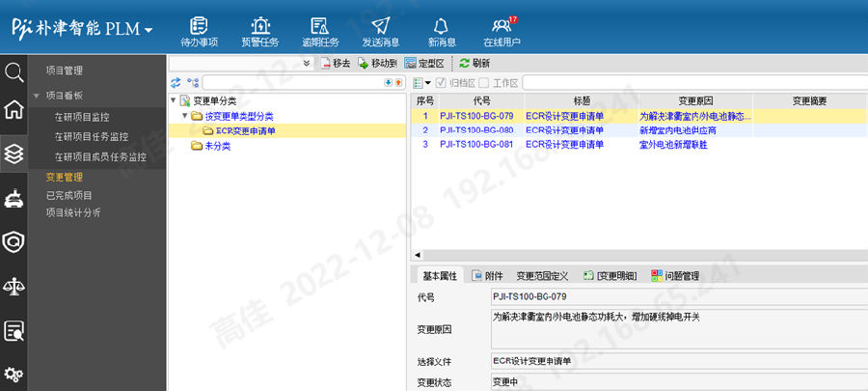Click the table's left horizontal scroll arrow
868x391 pixels.
pyautogui.click(x=417, y=255)
